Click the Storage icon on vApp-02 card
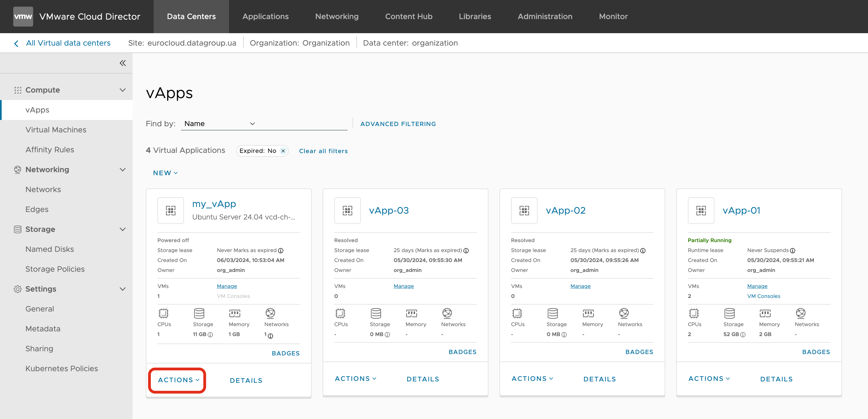 click(553, 313)
